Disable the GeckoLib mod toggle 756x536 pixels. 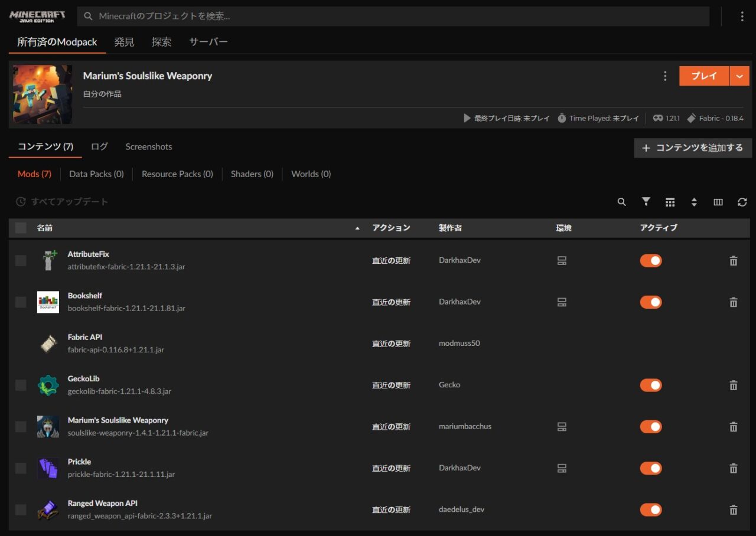[x=651, y=385]
